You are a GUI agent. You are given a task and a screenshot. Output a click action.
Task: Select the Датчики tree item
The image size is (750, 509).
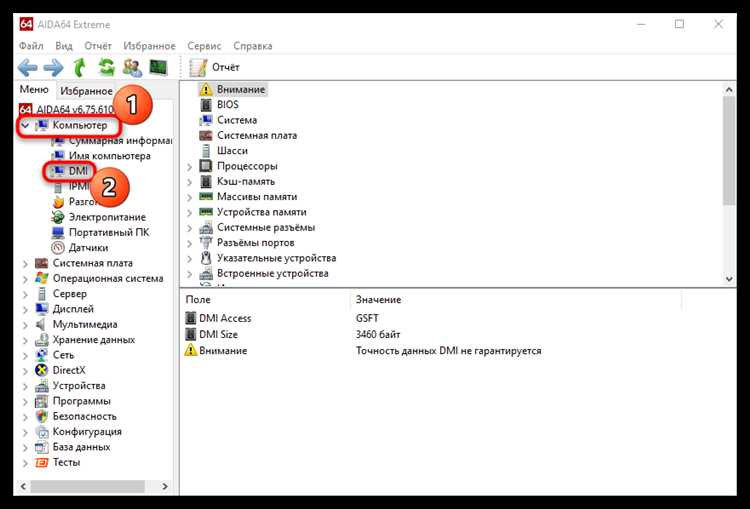(x=88, y=248)
